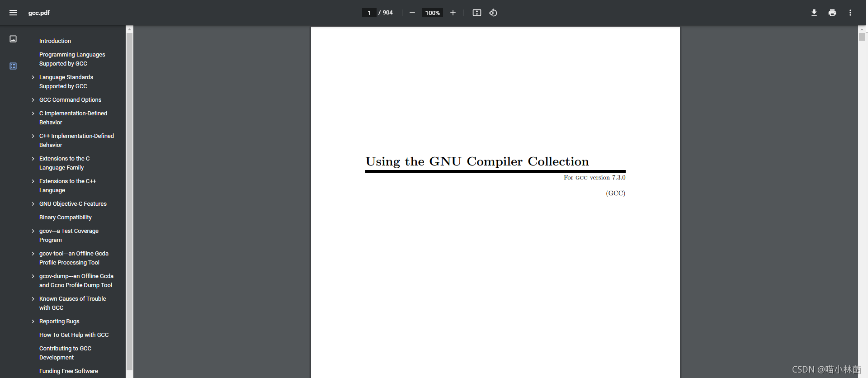Expand gcov—a Test Coverage Program chevron
This screenshot has width=868, height=378.
click(33, 231)
